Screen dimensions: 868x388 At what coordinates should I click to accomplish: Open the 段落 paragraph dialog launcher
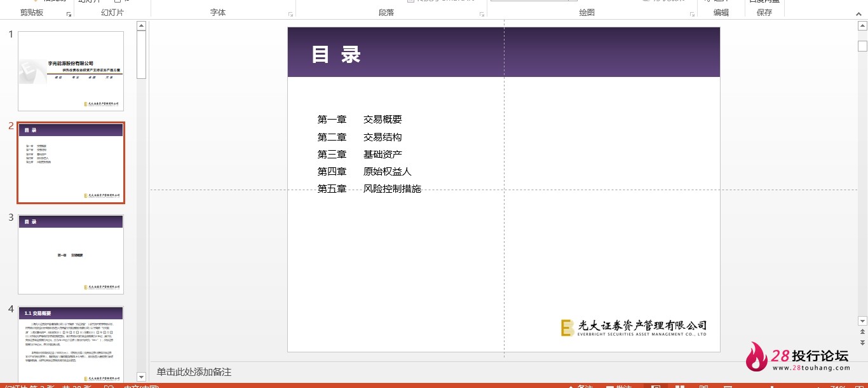(x=481, y=14)
